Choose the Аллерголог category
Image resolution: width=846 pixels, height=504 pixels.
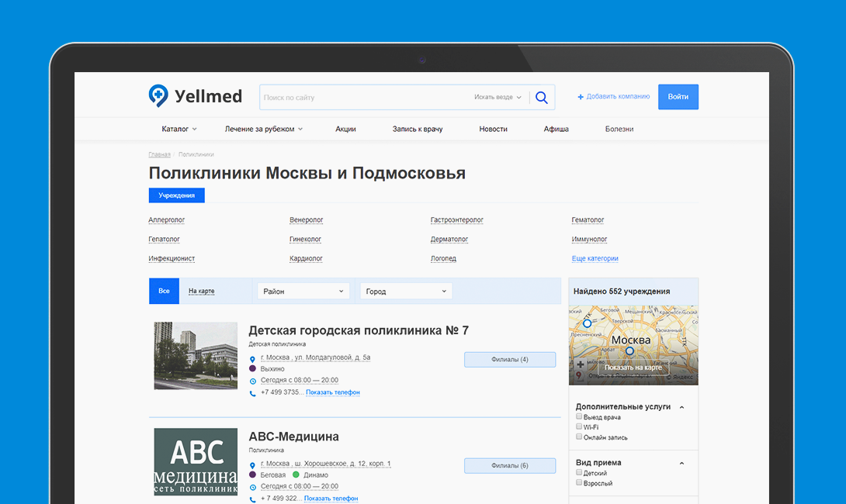[167, 220]
